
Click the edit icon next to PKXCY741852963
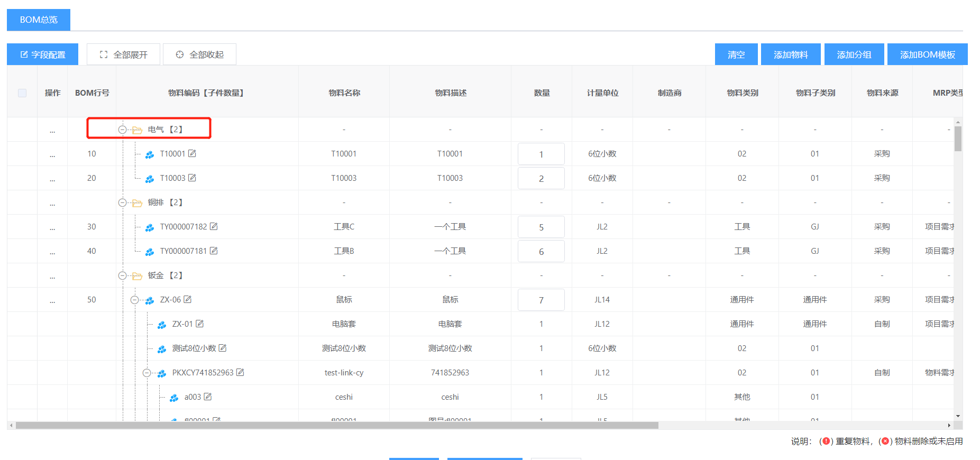pos(240,372)
